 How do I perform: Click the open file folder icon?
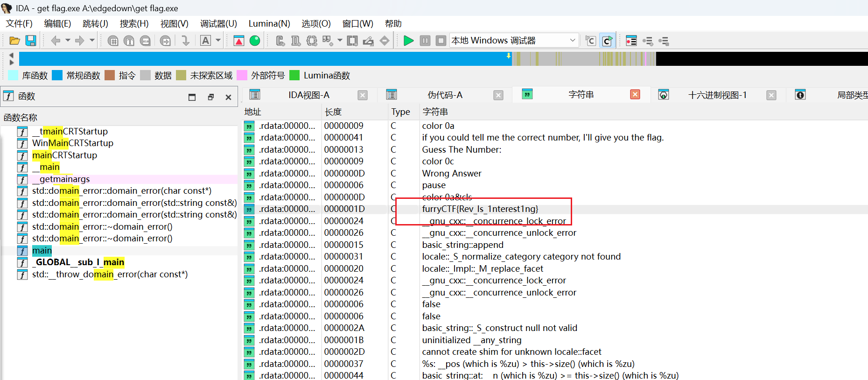click(x=14, y=41)
